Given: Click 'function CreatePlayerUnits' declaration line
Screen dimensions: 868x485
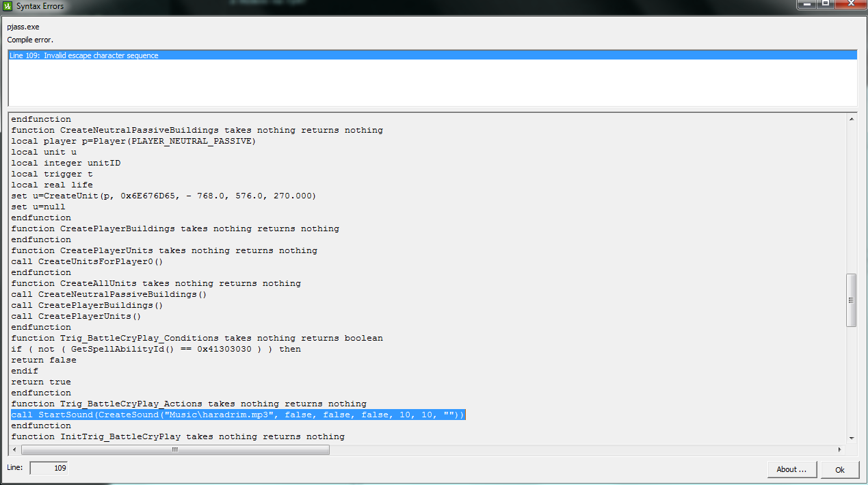Looking at the screenshot, I should pos(164,250).
